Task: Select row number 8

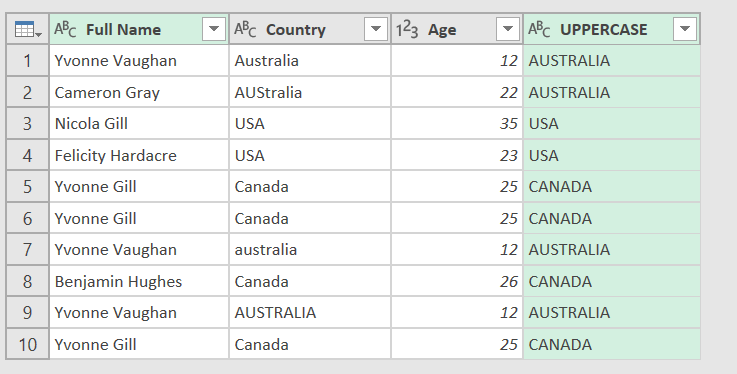Action: [x=28, y=281]
